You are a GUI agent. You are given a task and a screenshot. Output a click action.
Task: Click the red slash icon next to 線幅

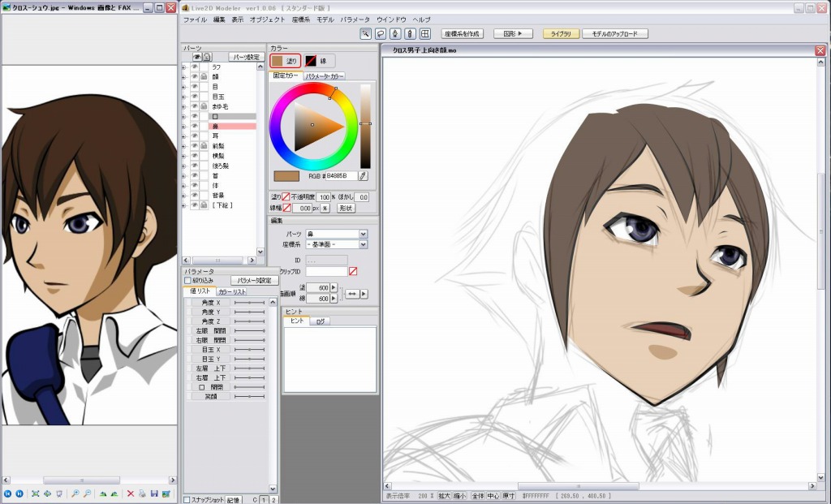coord(286,209)
